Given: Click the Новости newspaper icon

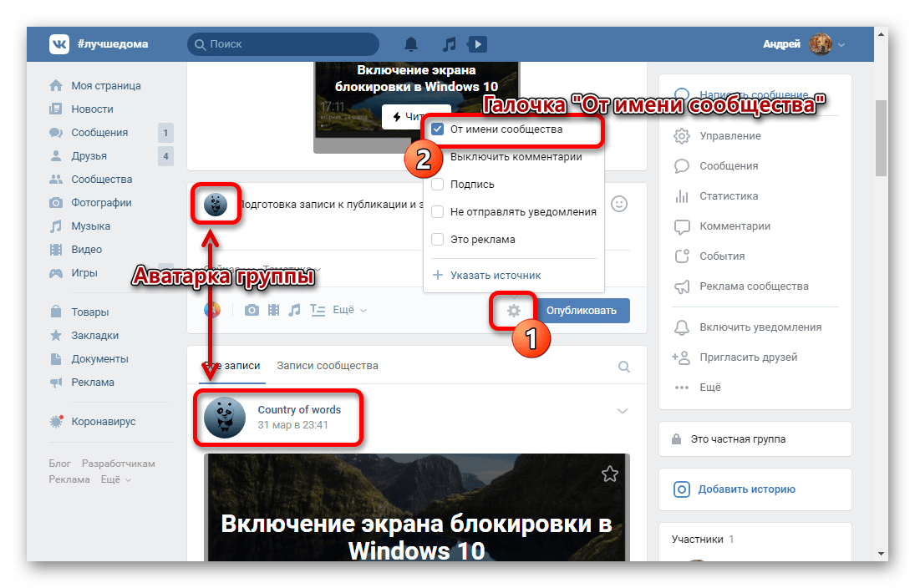Looking at the screenshot, I should 56,109.
